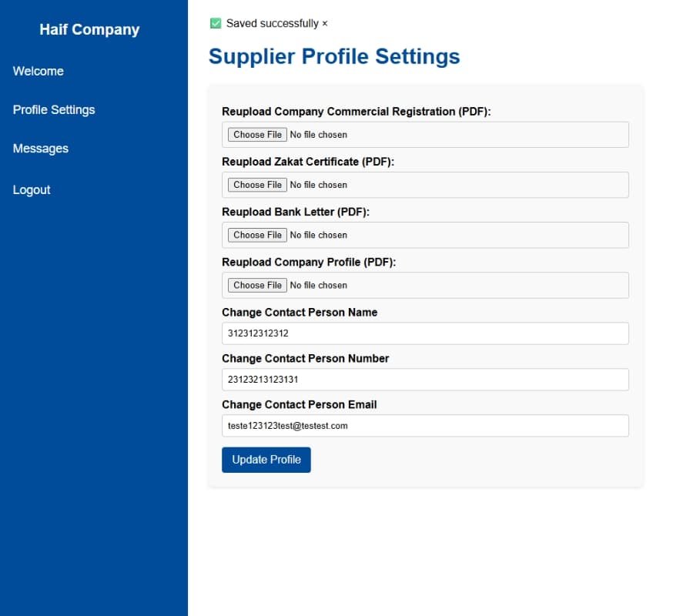Click the Update Profile button
The image size is (693, 616).
click(266, 459)
